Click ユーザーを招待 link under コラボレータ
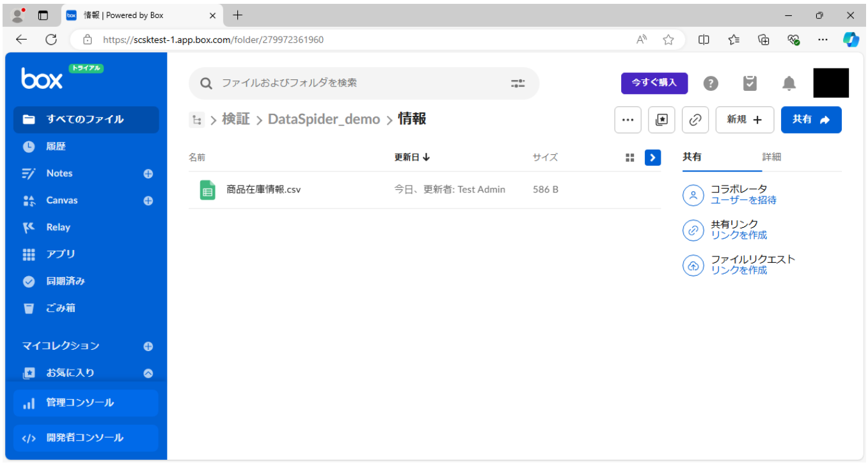Screen dimensions: 868x465 point(743,200)
